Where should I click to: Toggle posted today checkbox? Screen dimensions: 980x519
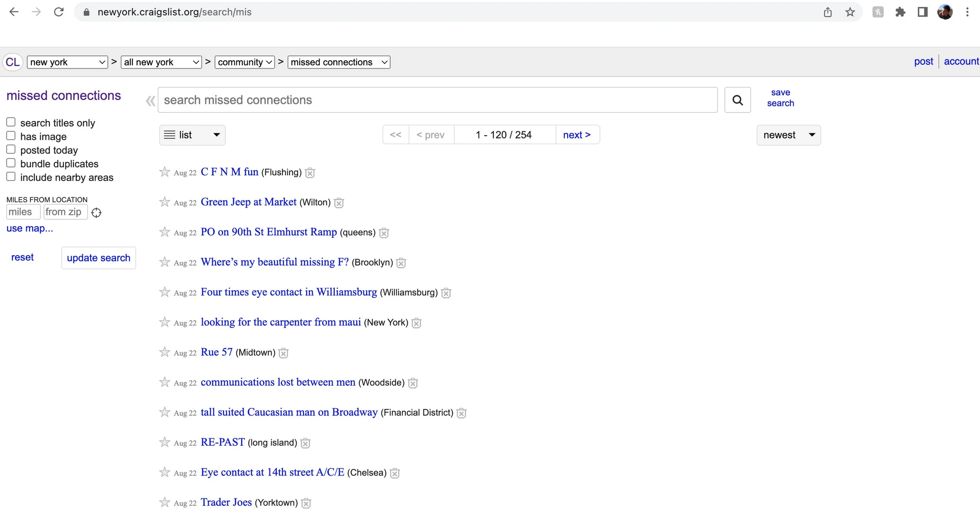(x=11, y=149)
